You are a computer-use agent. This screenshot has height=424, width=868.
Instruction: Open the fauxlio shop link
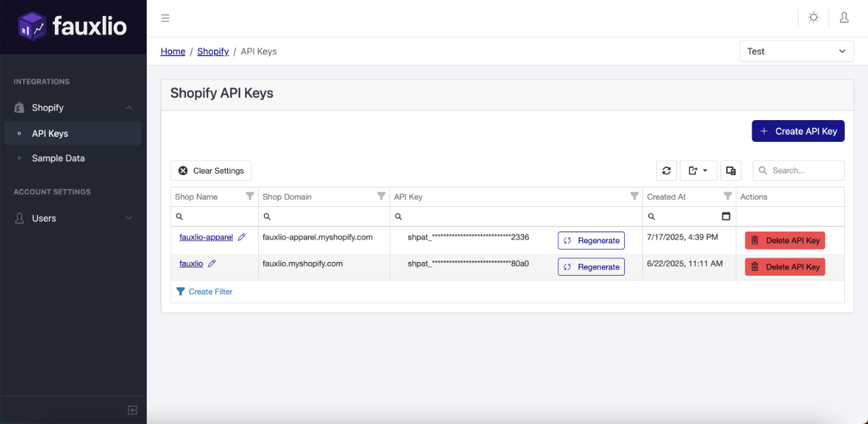[191, 264]
